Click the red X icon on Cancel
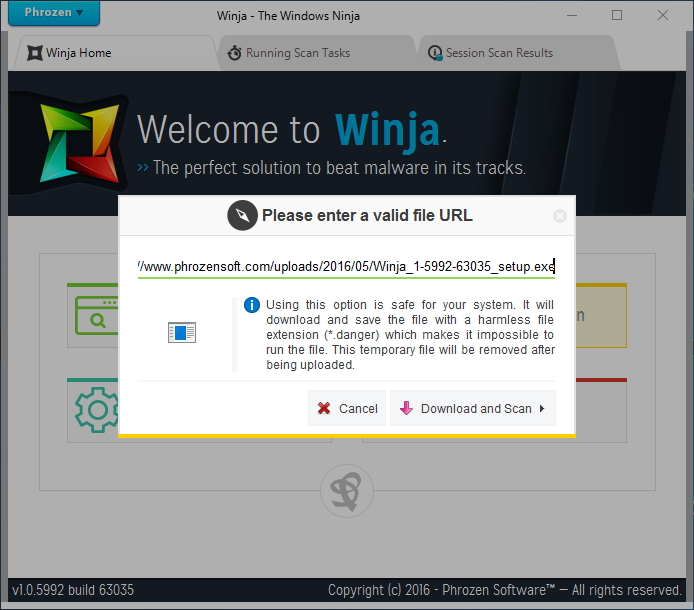The width and height of the screenshot is (694, 610). click(324, 408)
